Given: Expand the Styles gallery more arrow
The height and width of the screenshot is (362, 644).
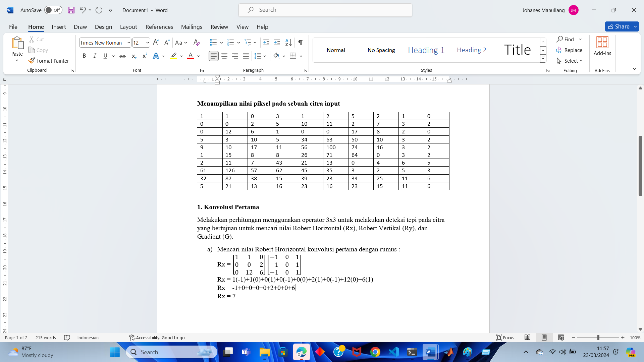Looking at the screenshot, I should (x=543, y=59).
